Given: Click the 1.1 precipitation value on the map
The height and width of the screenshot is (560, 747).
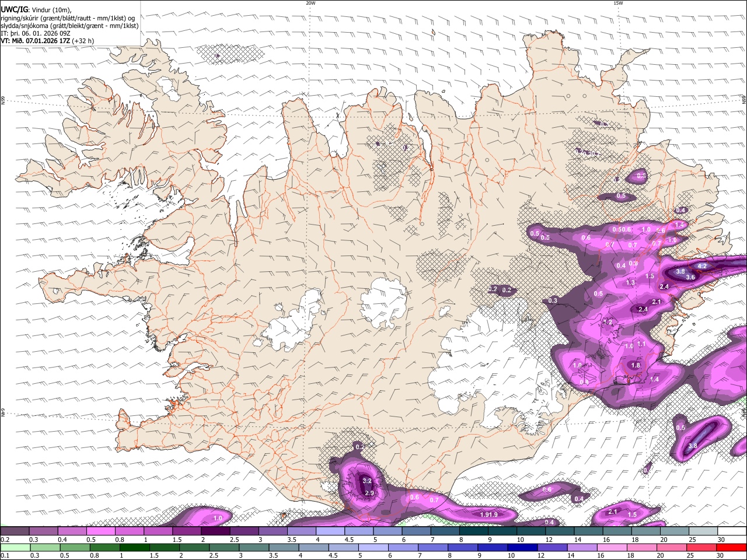Looking at the screenshot, I should pos(642,344).
